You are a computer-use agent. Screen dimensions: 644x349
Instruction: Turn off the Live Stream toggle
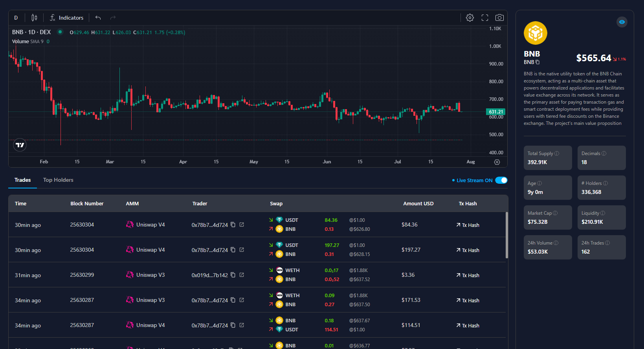click(501, 180)
